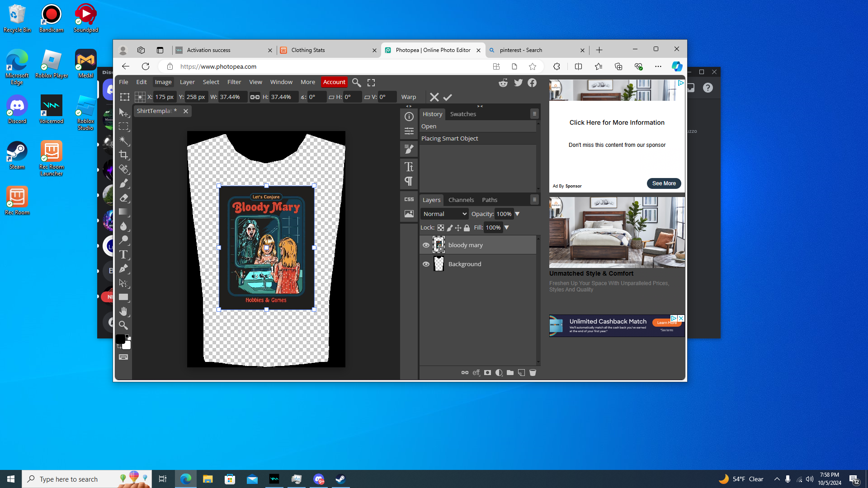Select the Hand tool
This screenshot has height=488, width=868.
123,311
